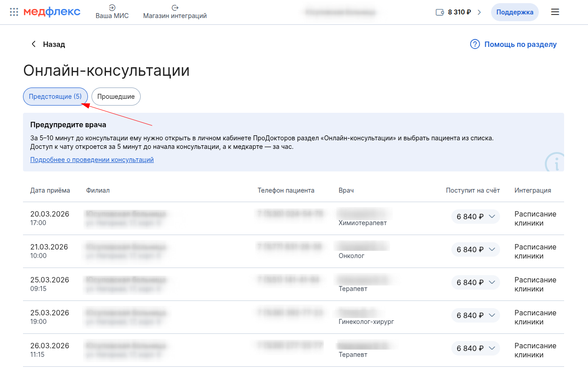Click the Дата приёма column header

point(50,190)
